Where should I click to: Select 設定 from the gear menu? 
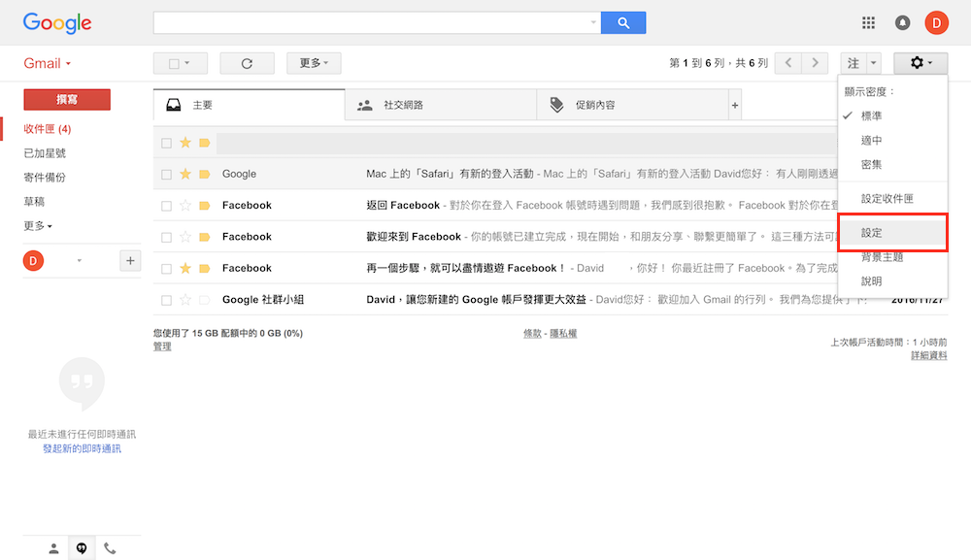tap(872, 234)
